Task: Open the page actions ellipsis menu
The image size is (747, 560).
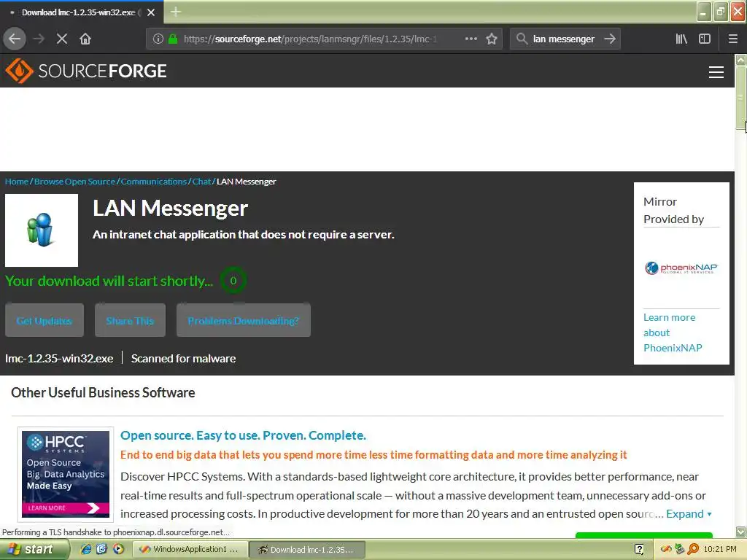Action: [471, 39]
